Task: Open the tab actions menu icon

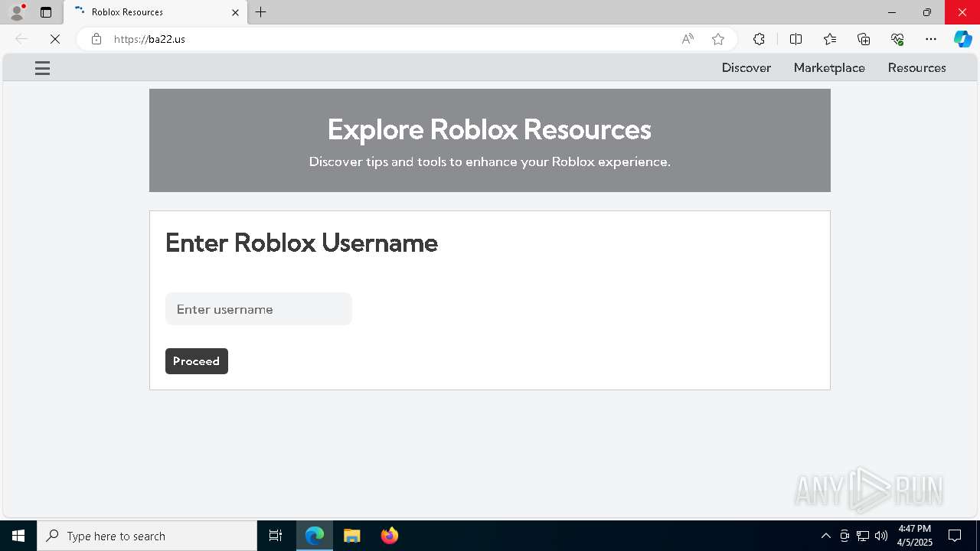Action: (x=46, y=12)
